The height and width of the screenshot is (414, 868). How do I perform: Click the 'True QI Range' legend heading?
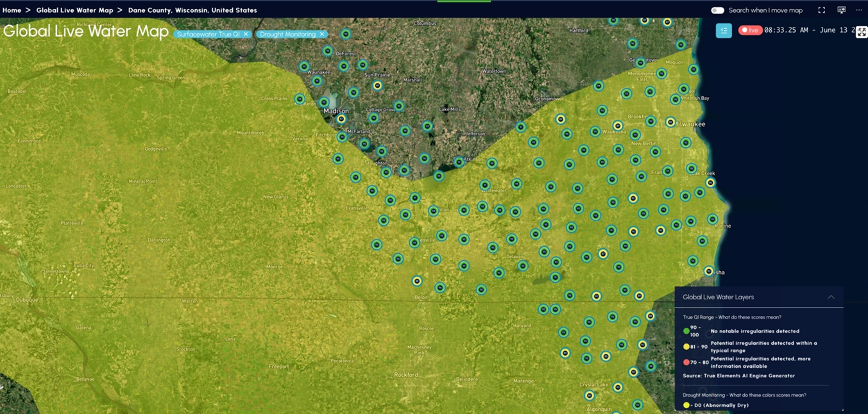point(732,317)
